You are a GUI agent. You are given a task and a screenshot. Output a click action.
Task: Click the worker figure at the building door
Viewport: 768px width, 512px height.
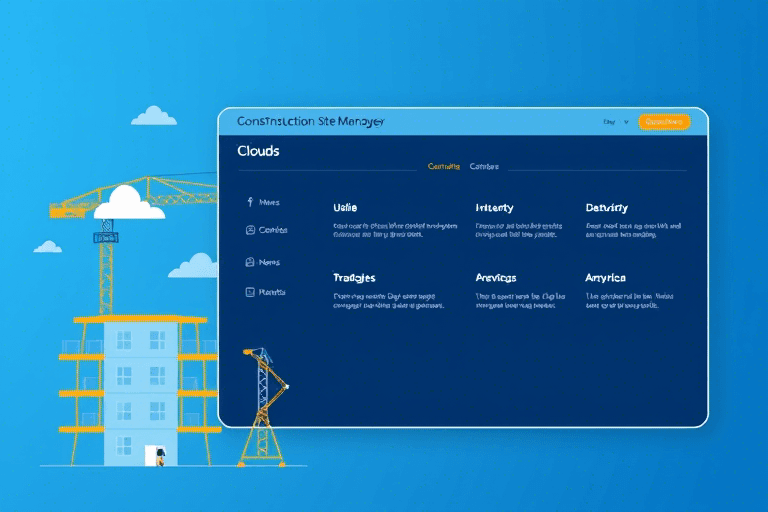coord(160,457)
